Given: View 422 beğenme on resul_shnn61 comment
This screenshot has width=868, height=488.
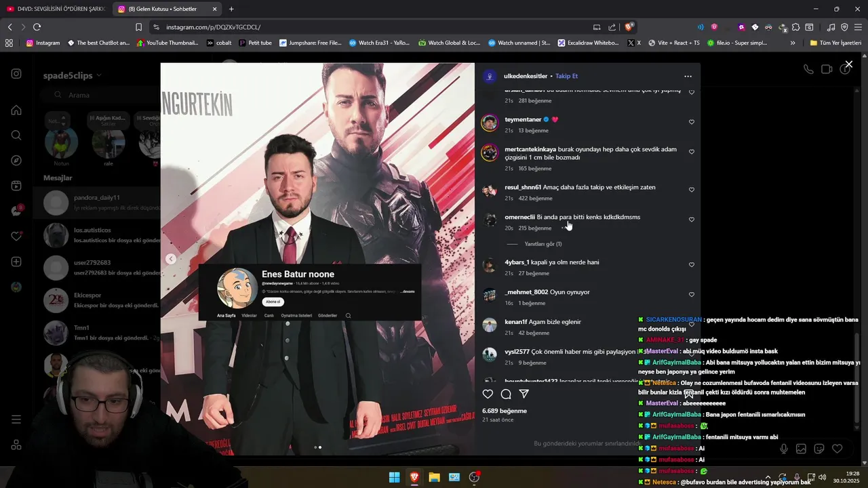Looking at the screenshot, I should pos(536,199).
